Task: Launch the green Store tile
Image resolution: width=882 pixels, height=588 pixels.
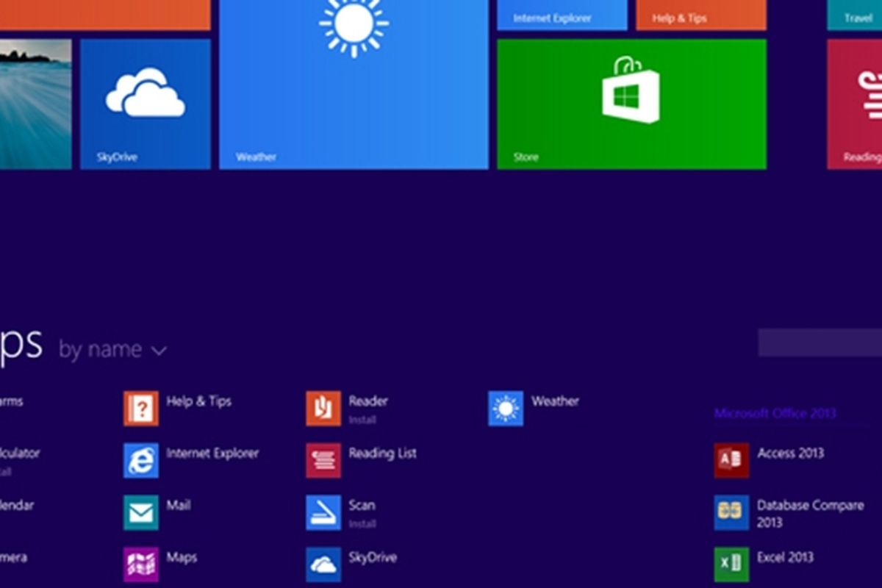Action: [631, 104]
